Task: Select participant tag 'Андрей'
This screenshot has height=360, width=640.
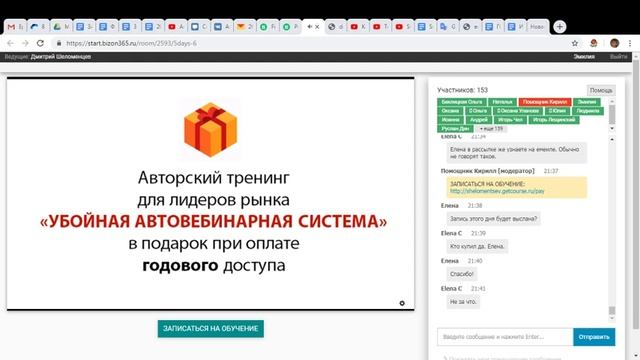Action: pyautogui.click(x=479, y=120)
